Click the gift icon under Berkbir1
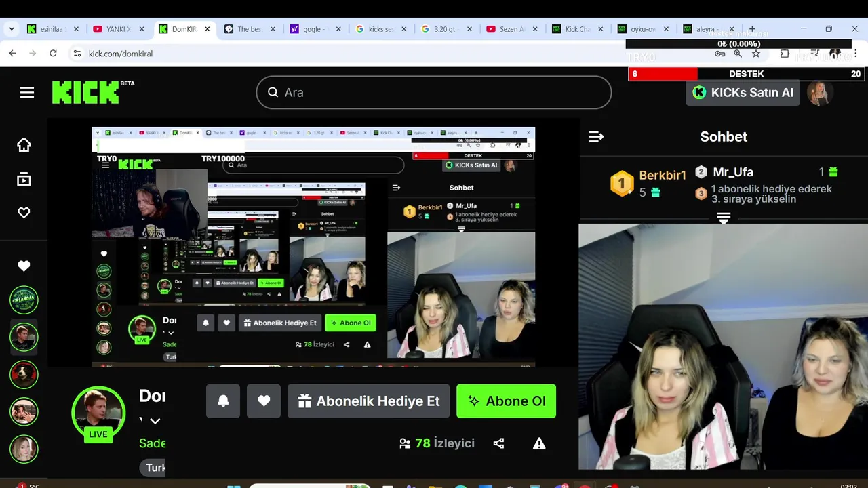The width and height of the screenshot is (868, 488). click(x=656, y=192)
